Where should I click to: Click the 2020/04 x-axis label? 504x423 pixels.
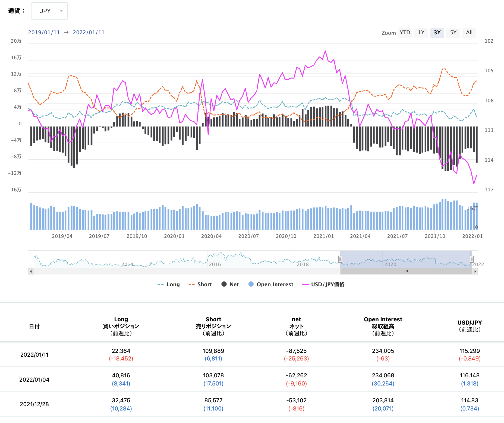[211, 236]
